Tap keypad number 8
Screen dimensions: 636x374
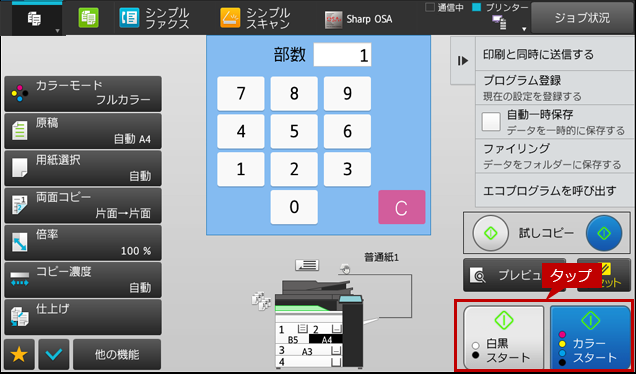point(294,94)
